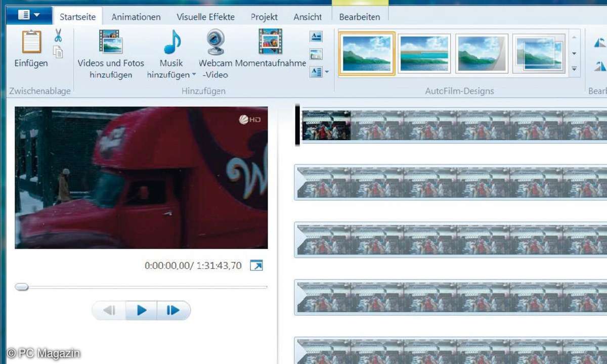Open the application file menu button
The height and width of the screenshot is (364, 607).
pyautogui.click(x=29, y=16)
